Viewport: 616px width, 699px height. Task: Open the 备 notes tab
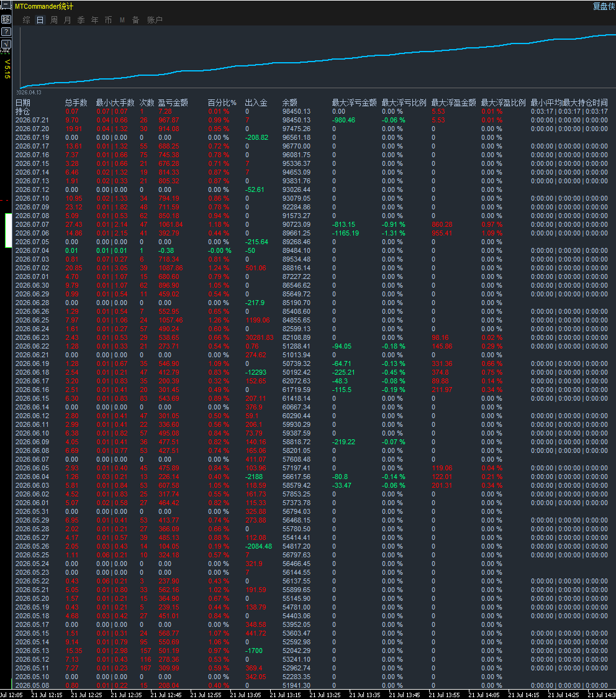point(136,20)
